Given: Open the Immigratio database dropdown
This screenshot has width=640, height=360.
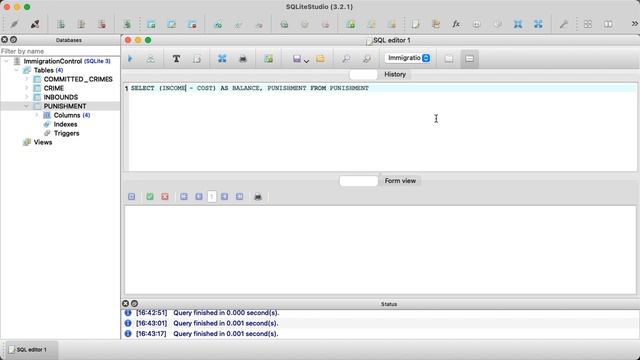Looking at the screenshot, I should pos(408,58).
